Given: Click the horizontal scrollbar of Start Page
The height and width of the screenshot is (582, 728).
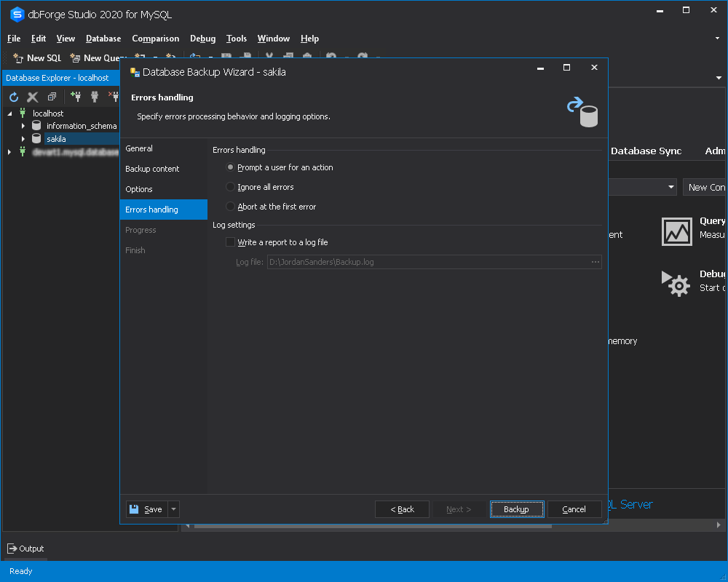Looking at the screenshot, I should point(373,526).
